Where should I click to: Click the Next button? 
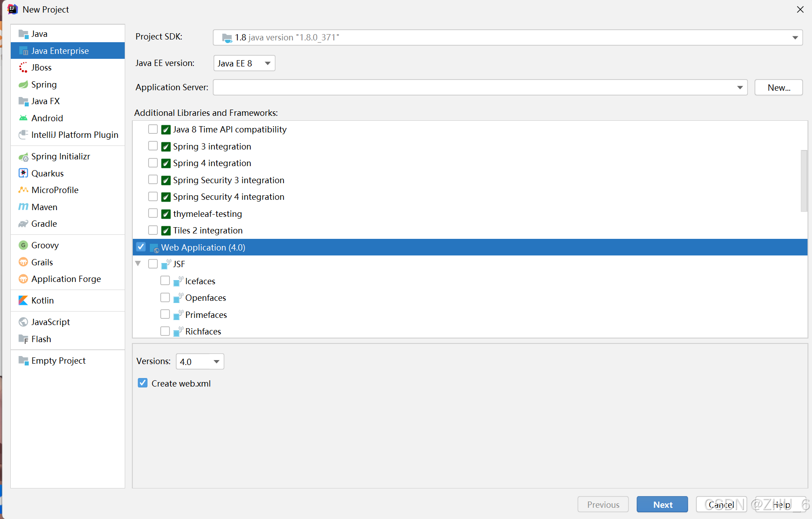pyautogui.click(x=662, y=505)
